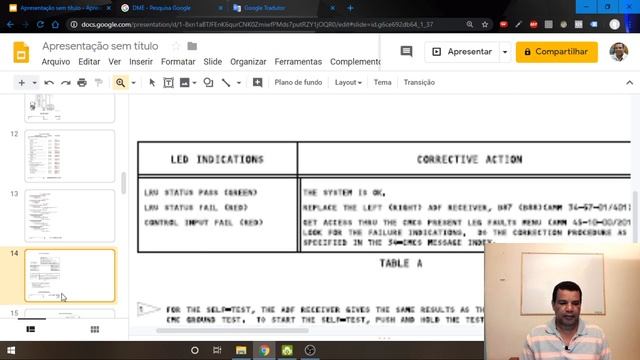This screenshot has width=640, height=360.
Task: Open the Arquivo menu
Action: [x=56, y=62]
